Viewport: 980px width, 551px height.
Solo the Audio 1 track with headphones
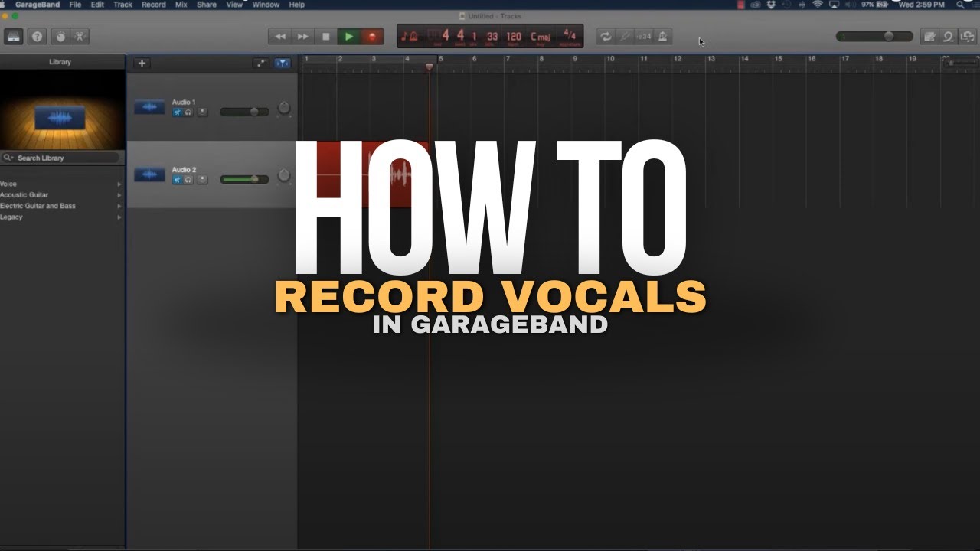(x=188, y=112)
